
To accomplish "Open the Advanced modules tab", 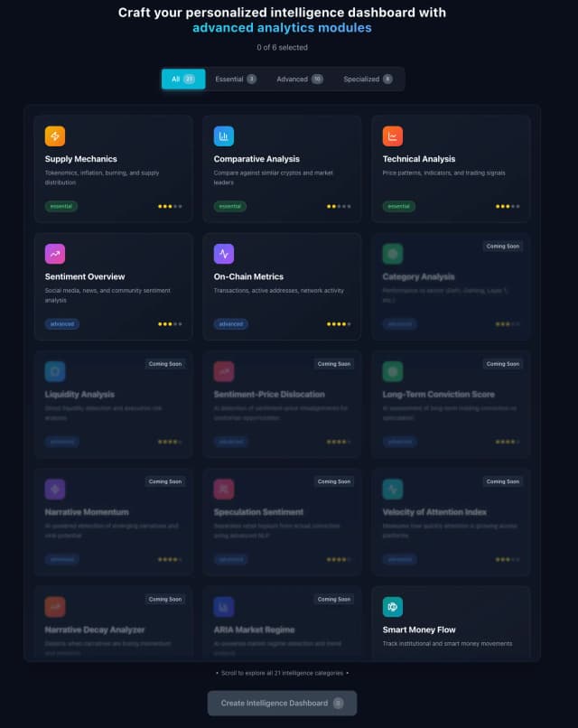I will tap(299, 79).
